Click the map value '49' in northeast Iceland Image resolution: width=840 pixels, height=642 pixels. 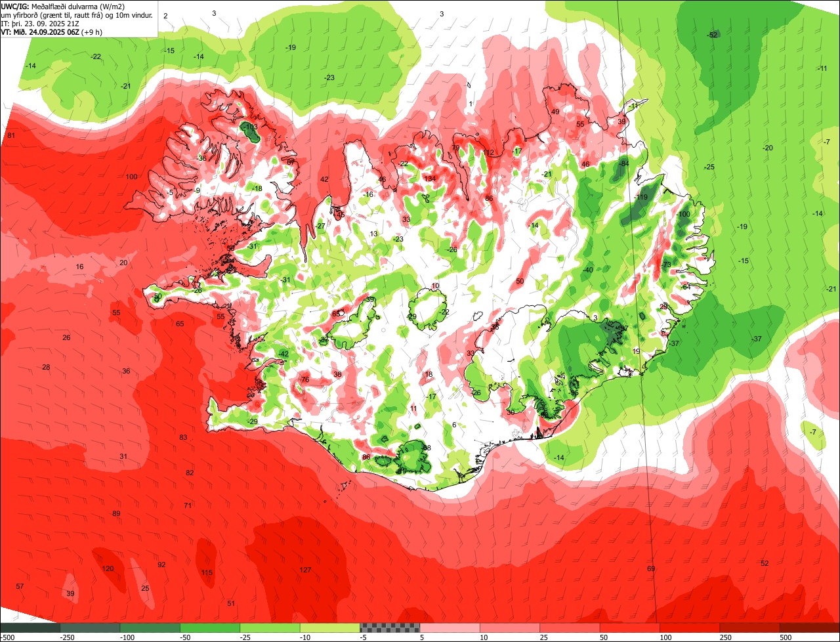[555, 112]
